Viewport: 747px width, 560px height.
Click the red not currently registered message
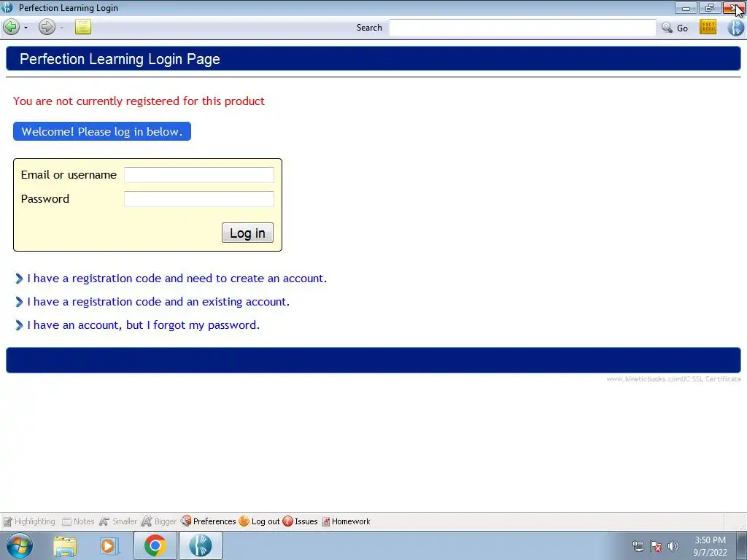(139, 101)
